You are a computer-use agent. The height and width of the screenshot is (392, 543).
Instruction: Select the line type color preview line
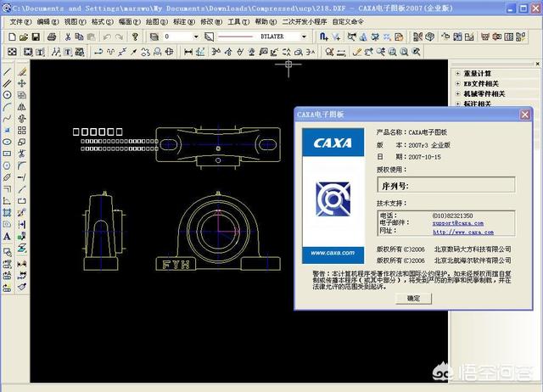[x=236, y=36]
